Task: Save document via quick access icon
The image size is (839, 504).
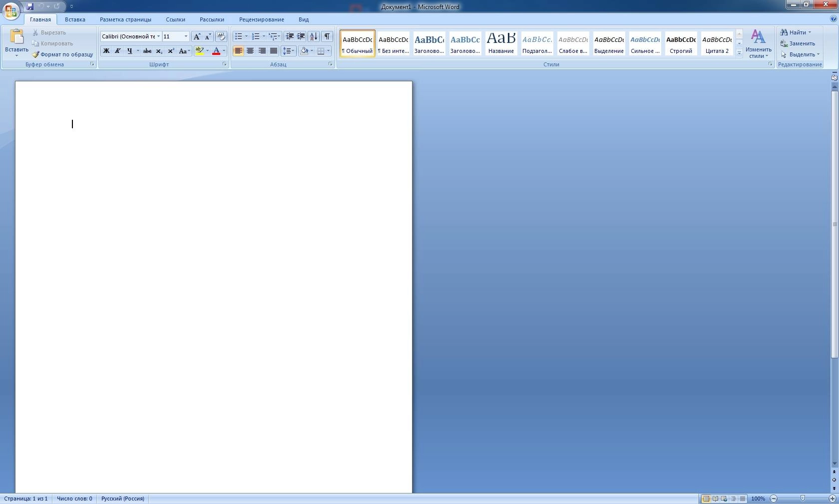Action: [30, 6]
